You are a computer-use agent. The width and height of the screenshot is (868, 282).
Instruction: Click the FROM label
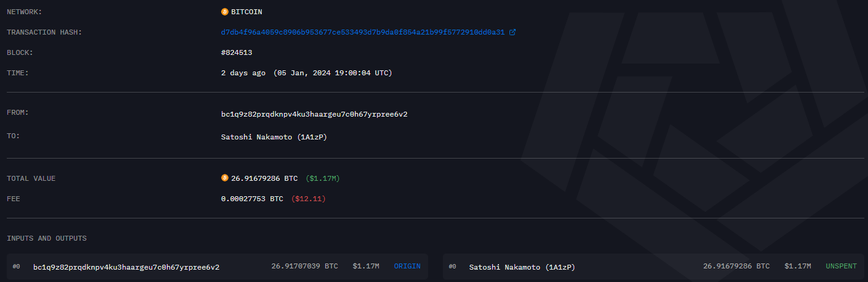click(x=18, y=112)
